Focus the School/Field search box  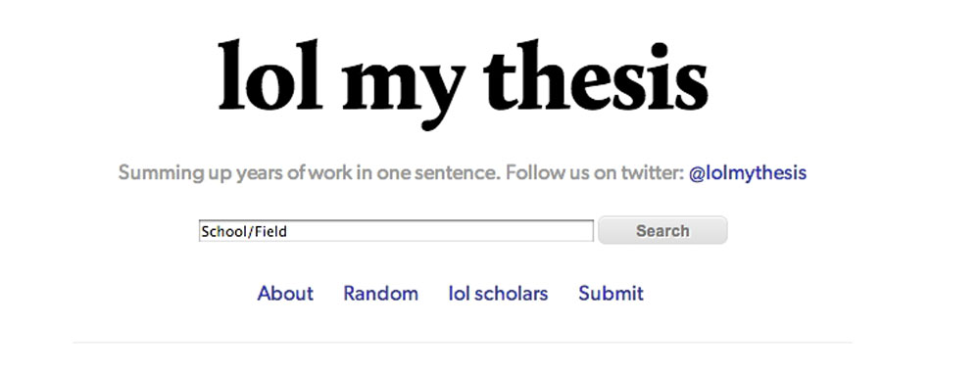396,231
